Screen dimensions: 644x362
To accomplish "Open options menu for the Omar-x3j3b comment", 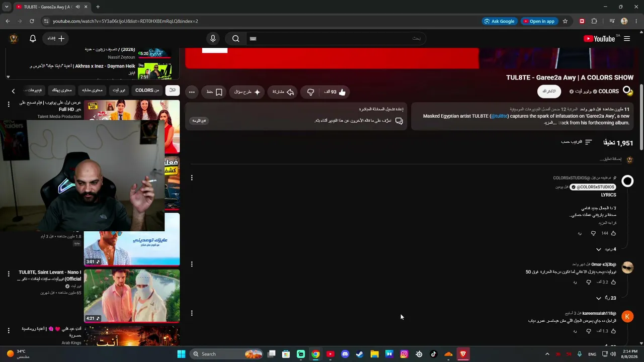I will [192, 264].
